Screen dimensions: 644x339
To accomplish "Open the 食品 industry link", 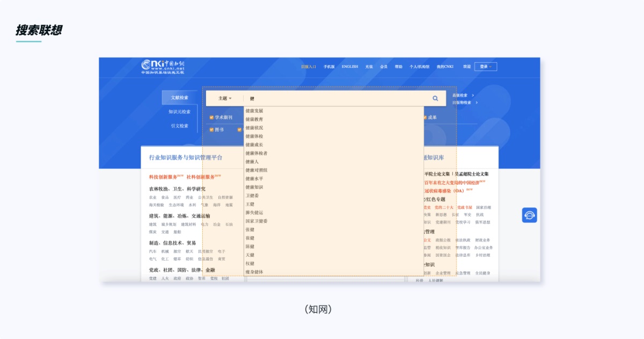I will pyautogui.click(x=165, y=197).
